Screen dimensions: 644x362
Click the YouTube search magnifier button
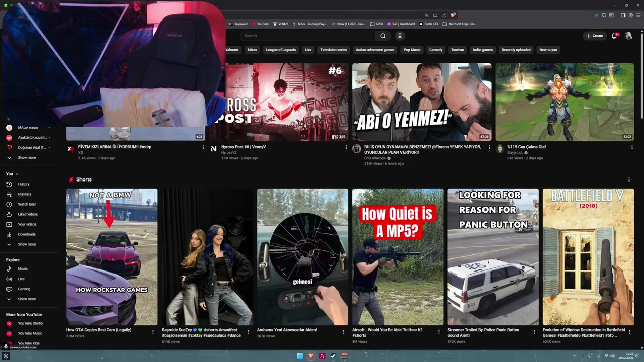click(383, 36)
